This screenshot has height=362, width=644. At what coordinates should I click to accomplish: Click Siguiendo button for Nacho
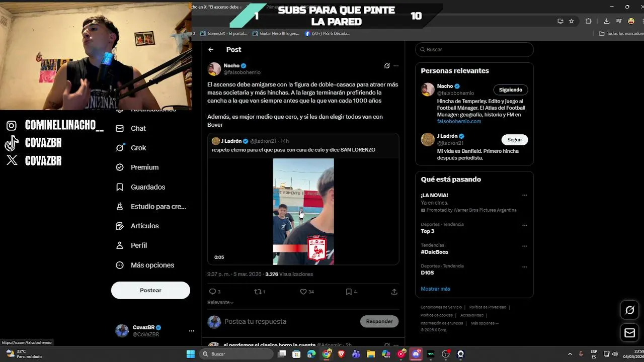(x=511, y=89)
